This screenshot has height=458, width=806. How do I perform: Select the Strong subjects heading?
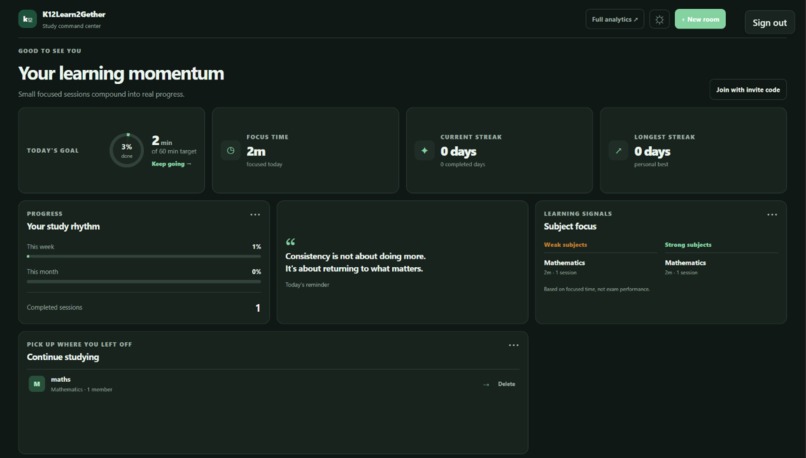coord(688,245)
